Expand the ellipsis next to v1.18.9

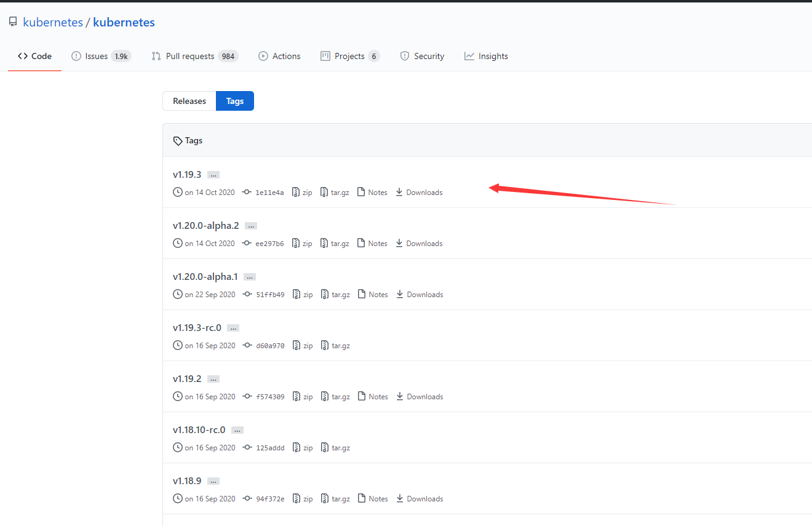[213, 482]
